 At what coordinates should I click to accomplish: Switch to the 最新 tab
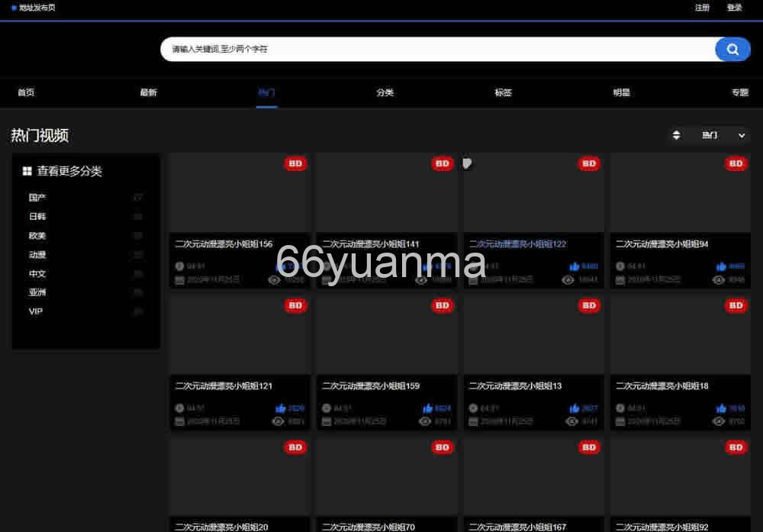point(148,92)
